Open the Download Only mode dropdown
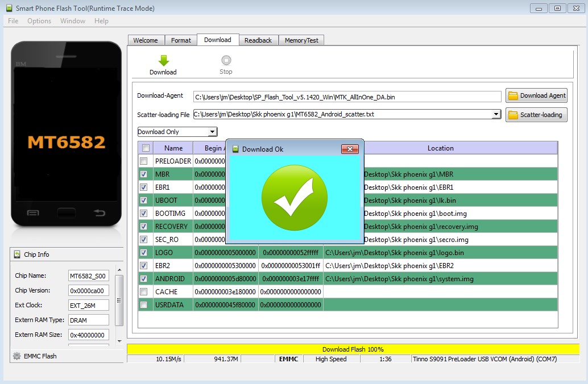 click(213, 131)
